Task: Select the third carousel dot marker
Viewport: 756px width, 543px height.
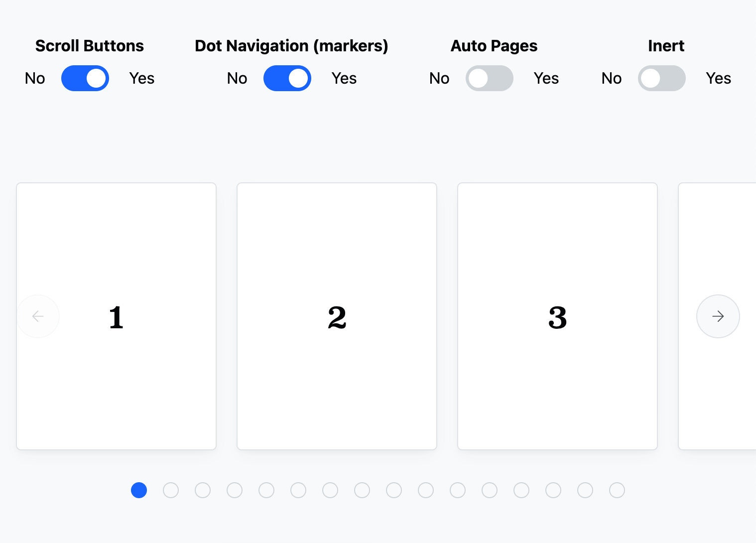Action: (203, 490)
